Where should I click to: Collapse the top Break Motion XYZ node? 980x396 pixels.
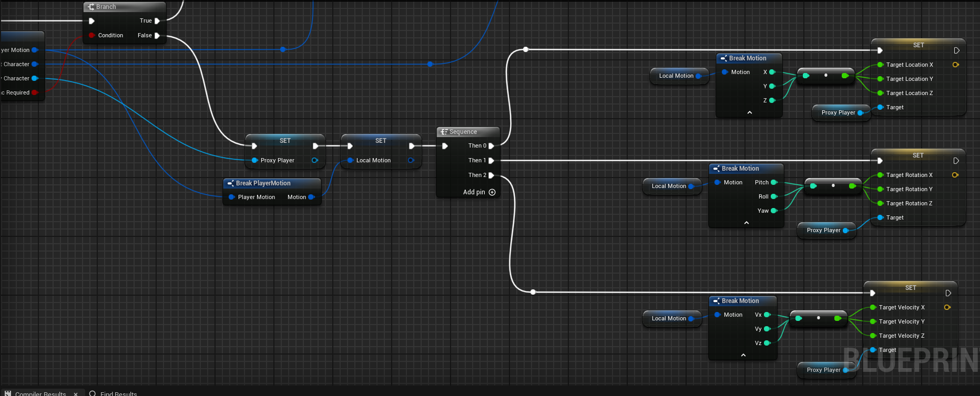750,112
